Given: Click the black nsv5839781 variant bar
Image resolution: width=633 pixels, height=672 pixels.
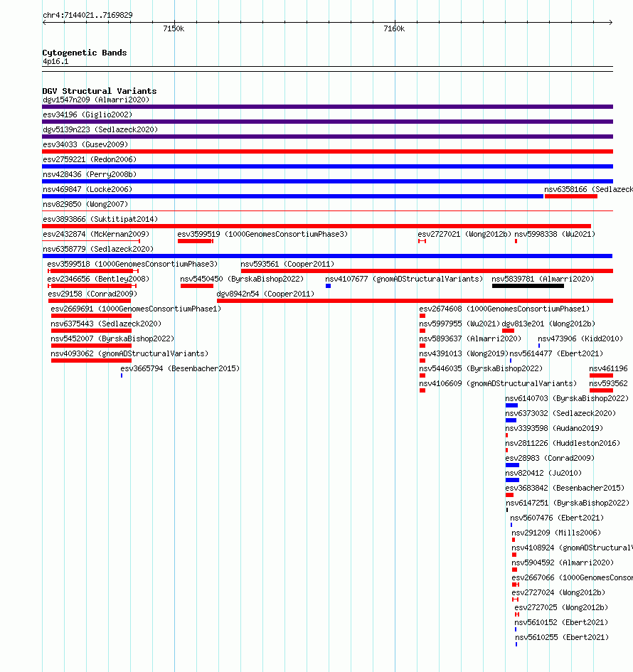Looking at the screenshot, I should (x=528, y=287).
